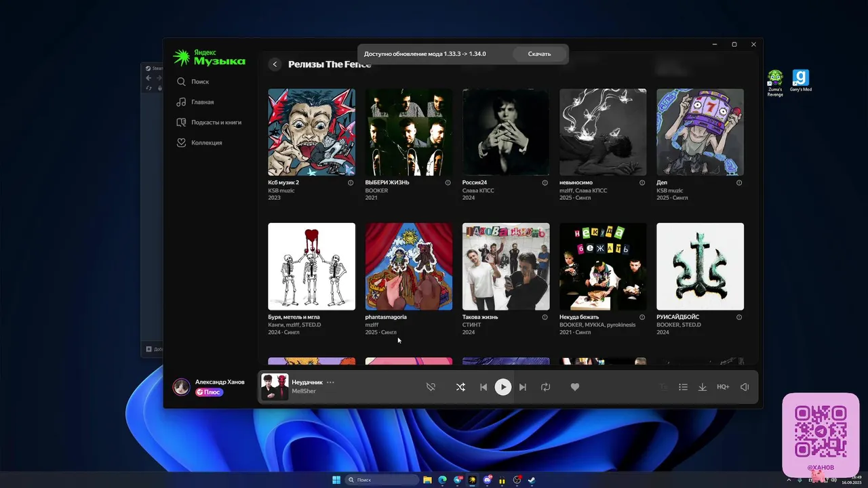Toggle shuffle playback
The width and height of the screenshot is (868, 488).
pos(460,387)
